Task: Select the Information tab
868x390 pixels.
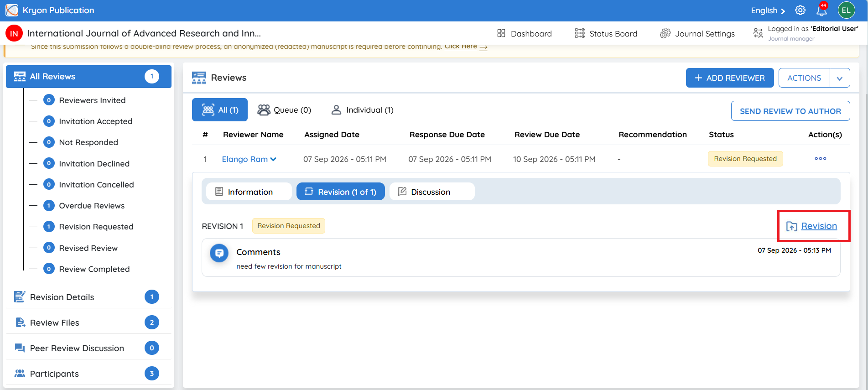Action: 249,192
